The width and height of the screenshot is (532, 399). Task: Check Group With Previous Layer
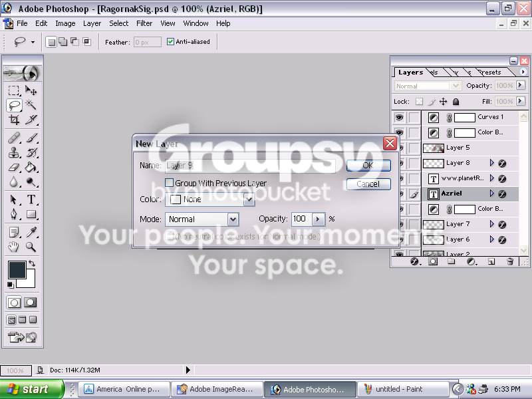point(169,183)
